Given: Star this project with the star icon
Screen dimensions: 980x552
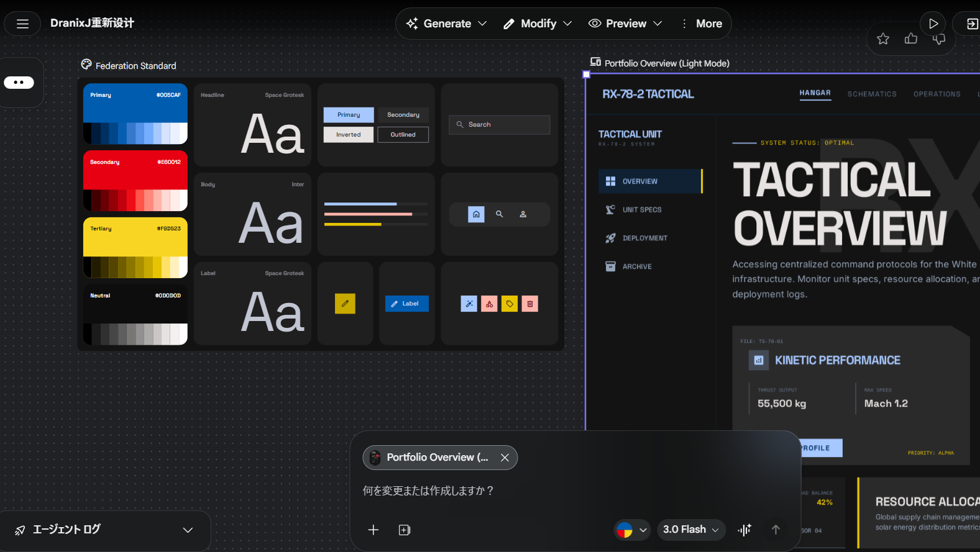Looking at the screenshot, I should 883,39.
